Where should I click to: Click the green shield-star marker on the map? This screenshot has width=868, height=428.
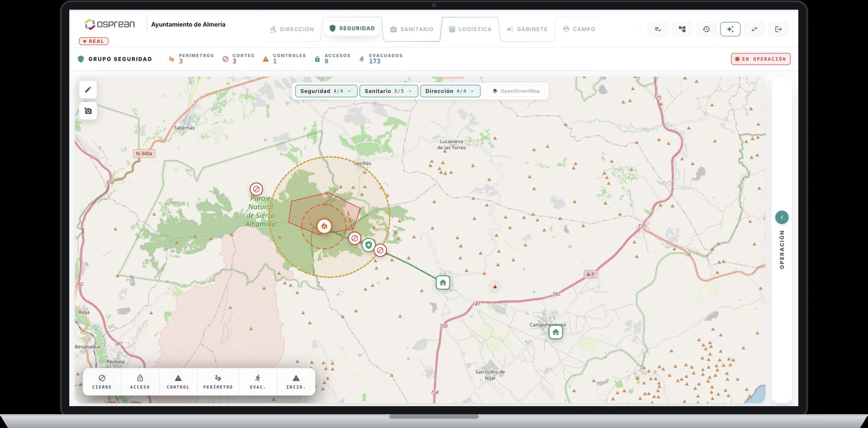368,245
